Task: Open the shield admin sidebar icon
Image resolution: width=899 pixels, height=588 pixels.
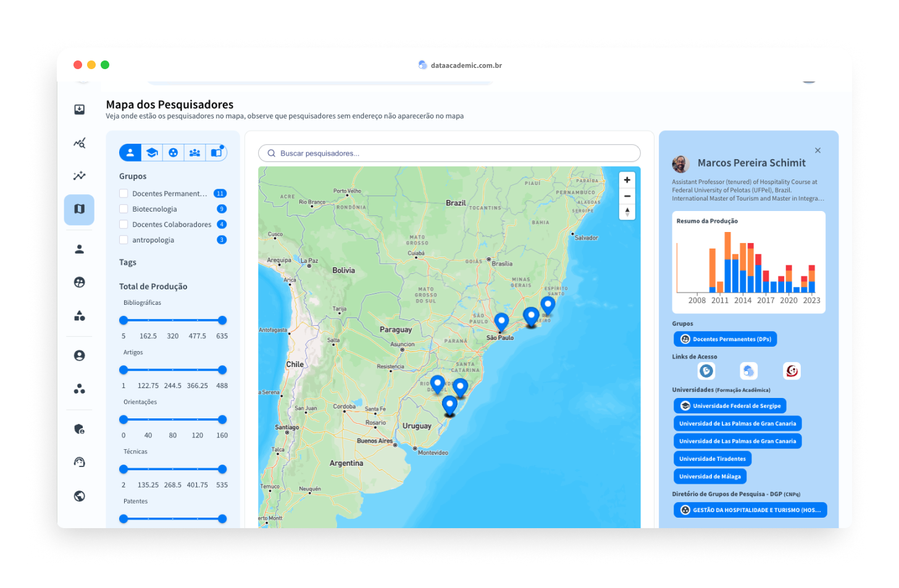Action: pos(79,429)
